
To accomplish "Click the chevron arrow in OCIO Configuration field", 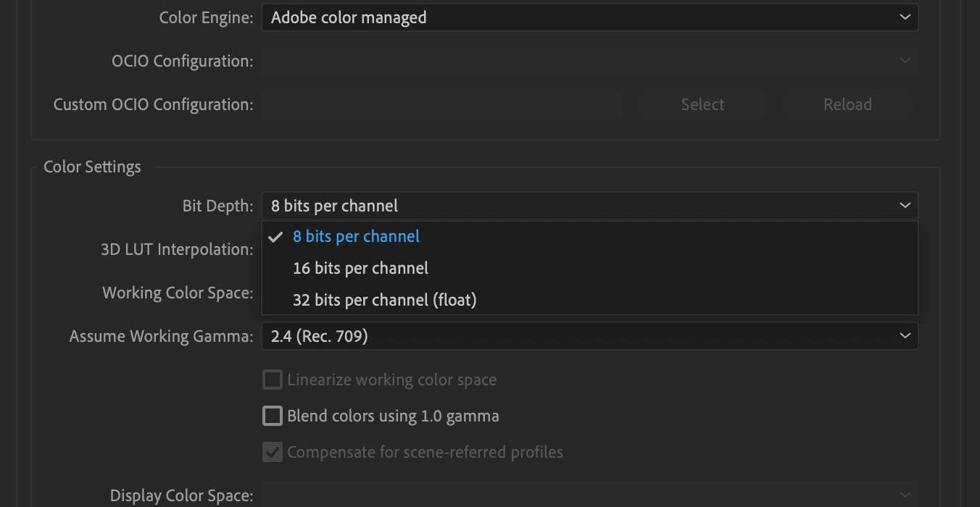I will [x=905, y=61].
